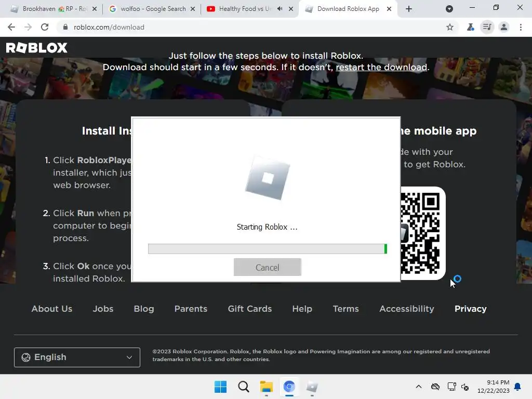The width and height of the screenshot is (532, 399).
Task: Open the tab search dropdown arrow
Action: tap(449, 9)
